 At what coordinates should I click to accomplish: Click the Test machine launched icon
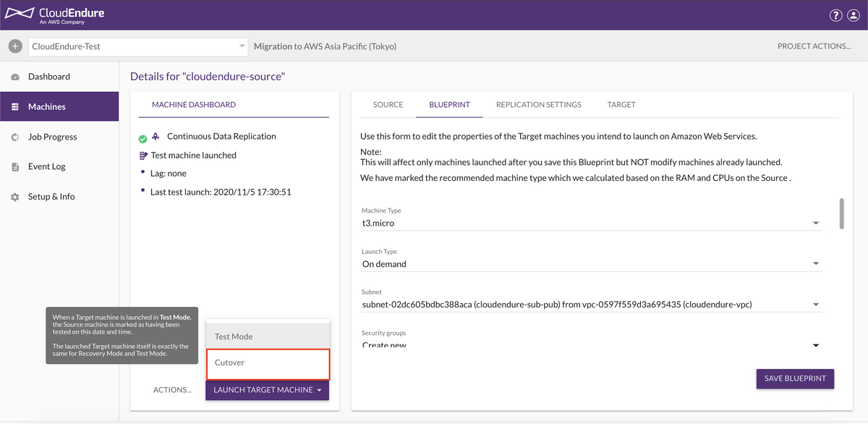click(143, 156)
